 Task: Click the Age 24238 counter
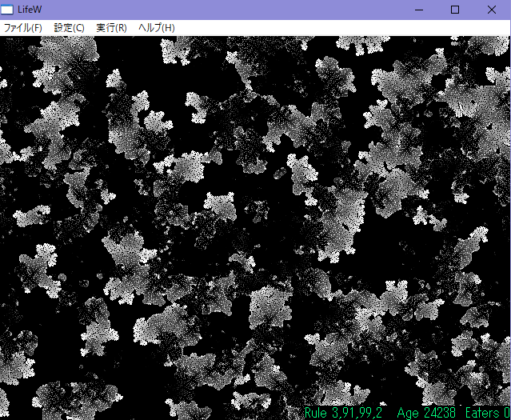[426, 413]
